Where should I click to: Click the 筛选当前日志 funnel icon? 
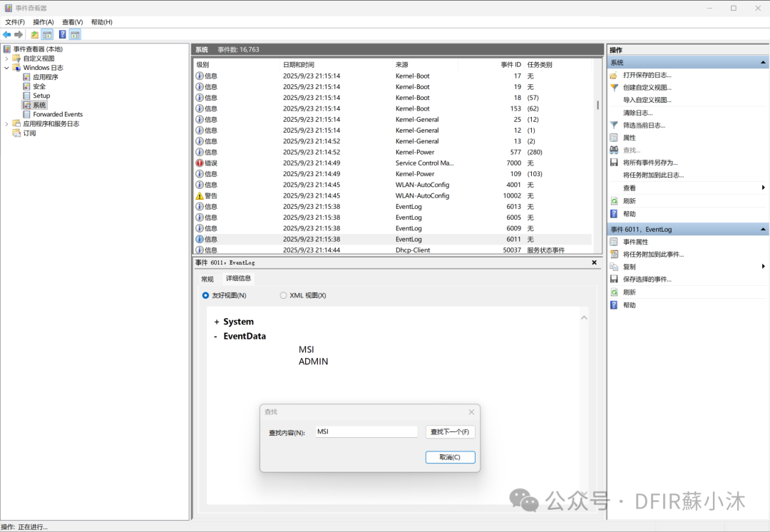pyautogui.click(x=614, y=126)
